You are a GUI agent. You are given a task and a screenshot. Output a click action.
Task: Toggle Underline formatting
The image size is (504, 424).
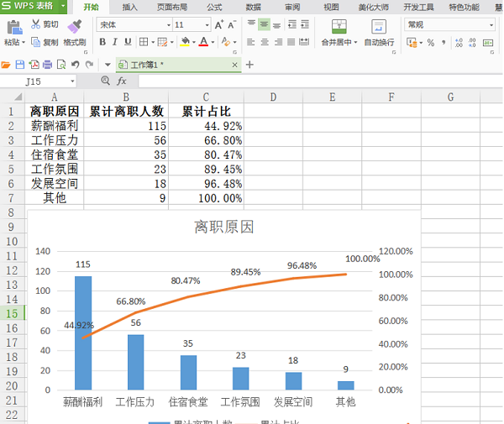click(x=128, y=42)
